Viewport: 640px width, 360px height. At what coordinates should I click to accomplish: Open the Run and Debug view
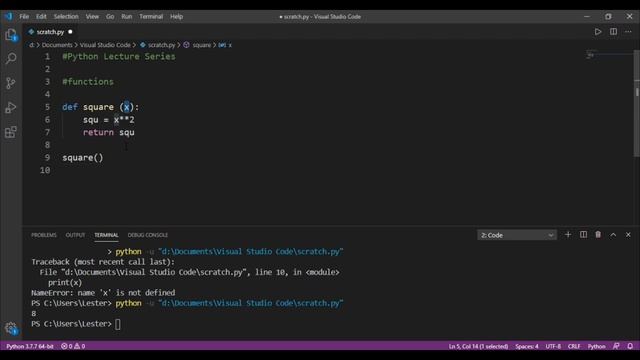[x=11, y=107]
